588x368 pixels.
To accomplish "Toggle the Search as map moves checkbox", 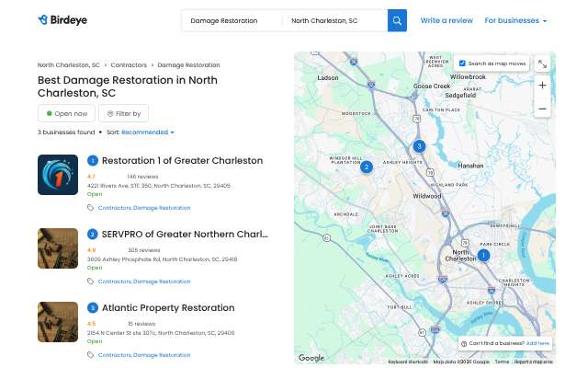I will point(462,63).
